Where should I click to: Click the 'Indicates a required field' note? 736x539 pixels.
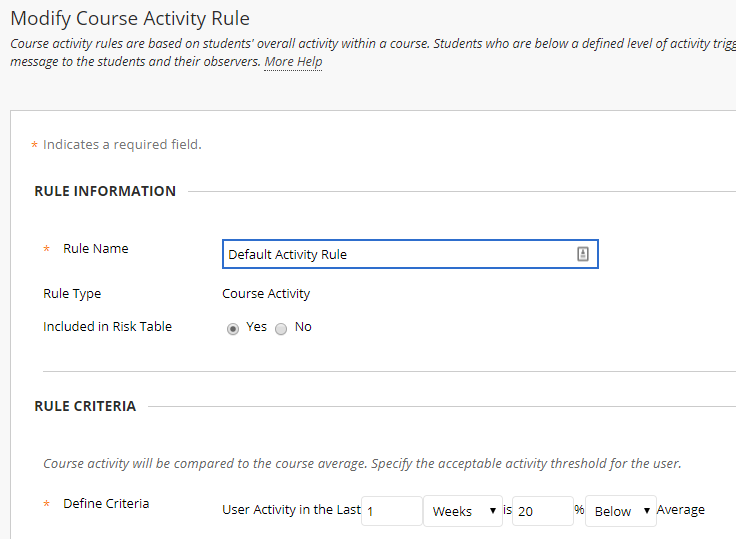pos(122,145)
